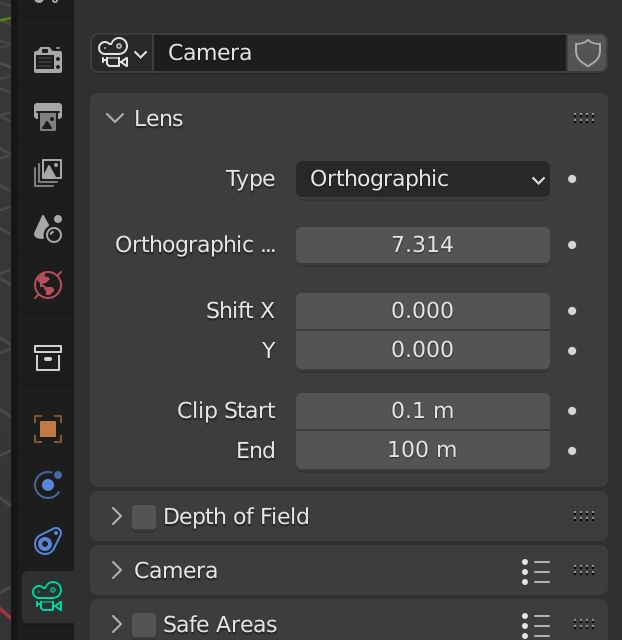Open the Object Constraints properties tab
This screenshot has width=622, height=640.
tap(47, 541)
